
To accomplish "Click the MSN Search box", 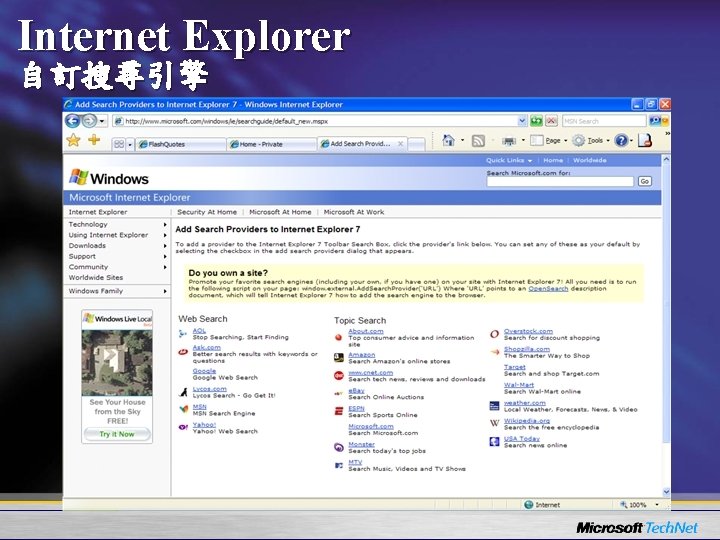I will coord(604,121).
